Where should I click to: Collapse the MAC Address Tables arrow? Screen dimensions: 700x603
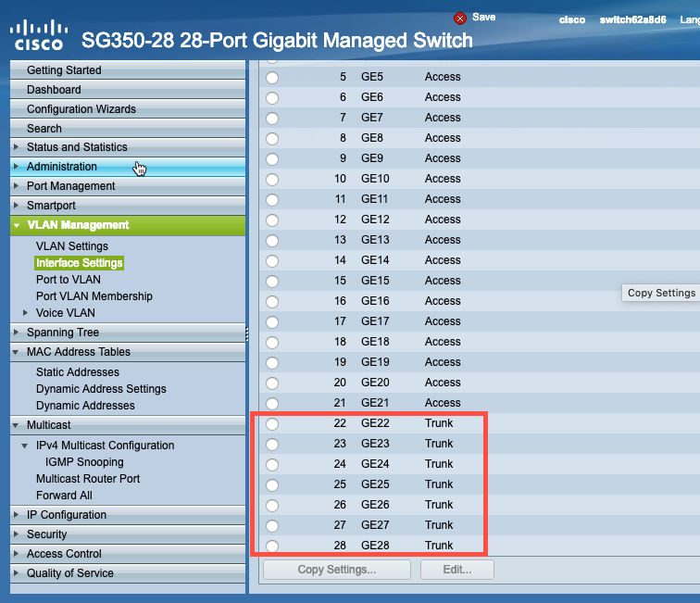click(x=16, y=352)
